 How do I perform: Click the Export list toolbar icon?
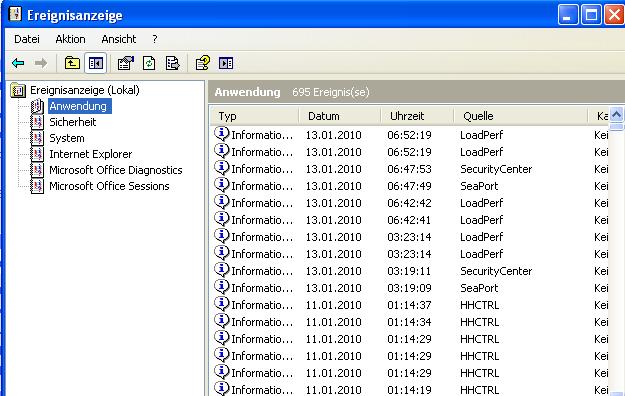[x=172, y=63]
